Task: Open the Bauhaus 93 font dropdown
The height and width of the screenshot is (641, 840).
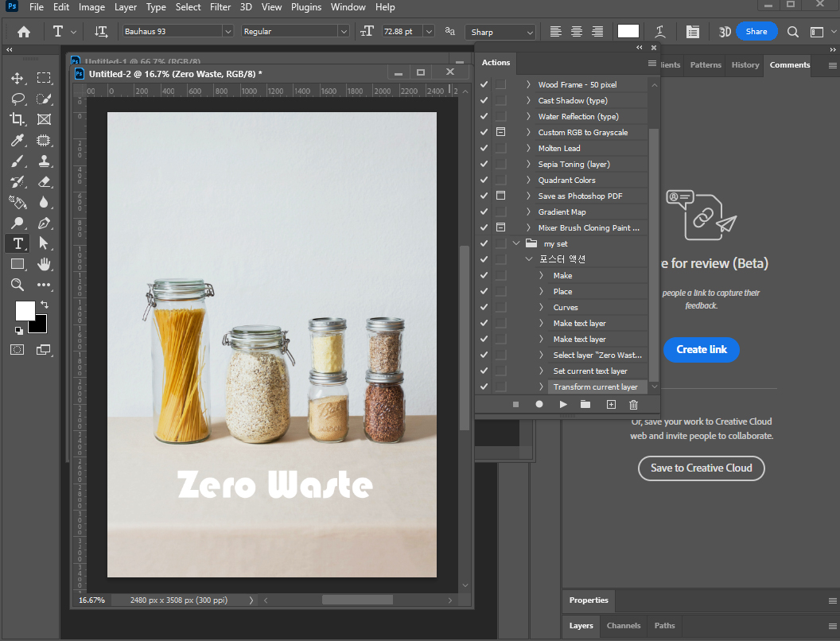Action: tap(227, 32)
